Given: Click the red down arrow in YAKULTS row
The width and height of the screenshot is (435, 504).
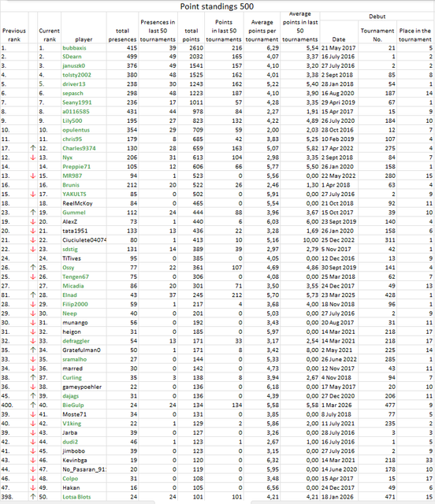Looking at the screenshot, I should (x=33, y=195).
